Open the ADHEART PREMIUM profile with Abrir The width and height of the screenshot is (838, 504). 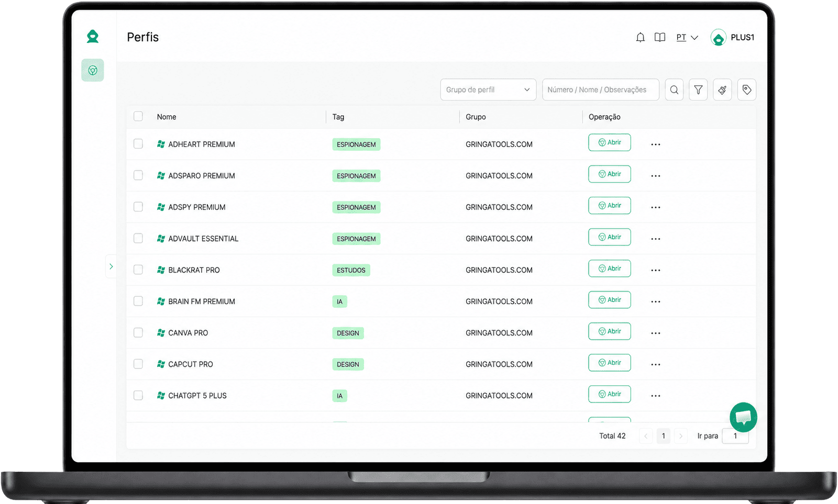[x=610, y=142]
